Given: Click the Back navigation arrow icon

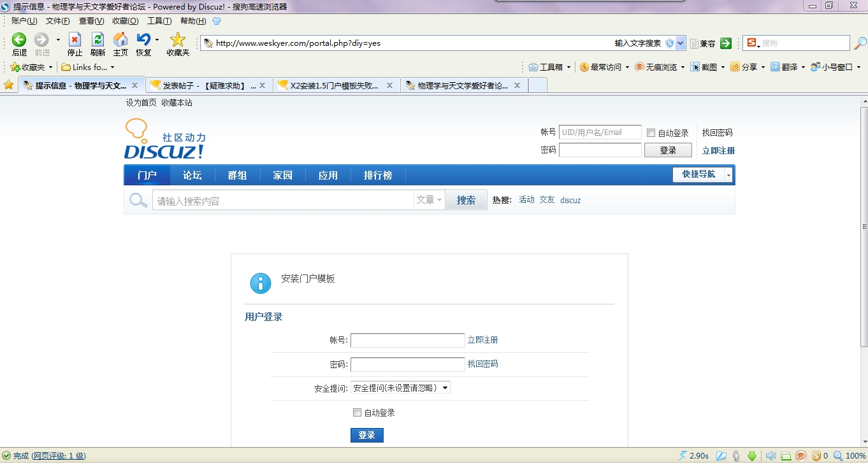Looking at the screenshot, I should coord(19,39).
